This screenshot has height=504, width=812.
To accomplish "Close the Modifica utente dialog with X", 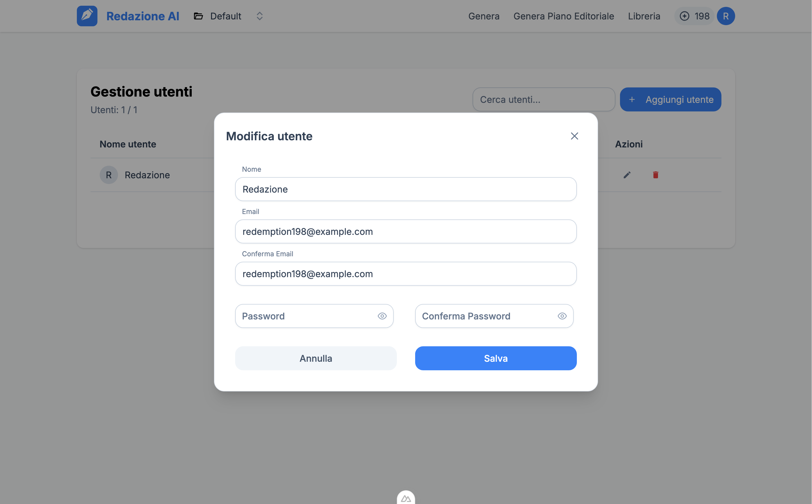I will [574, 136].
